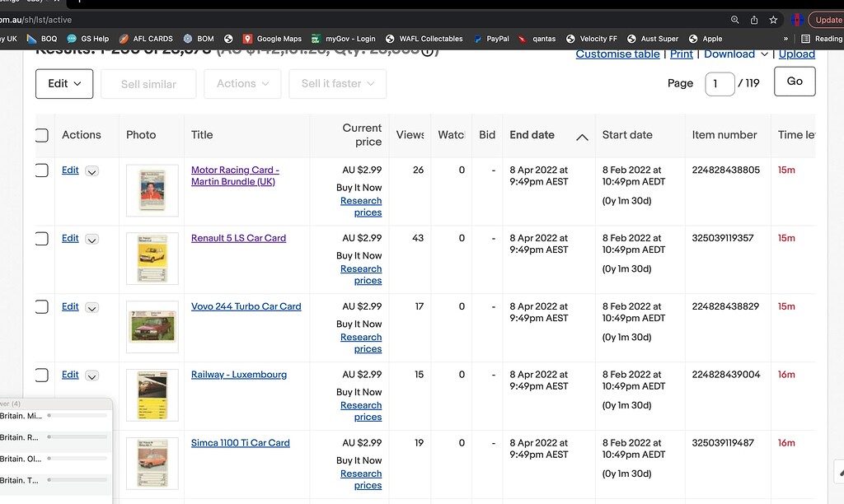Open the WAFL Collectables bookmark
Image resolution: width=844 pixels, height=504 pixels.
tap(424, 39)
